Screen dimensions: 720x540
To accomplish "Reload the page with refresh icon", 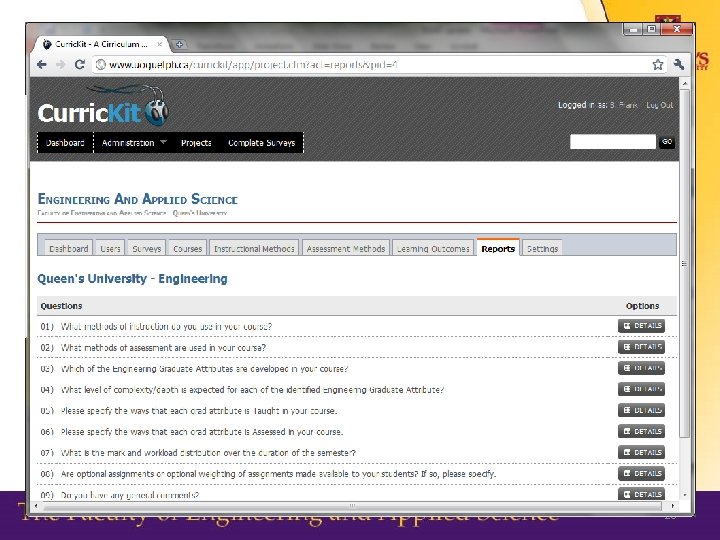I will point(80,65).
